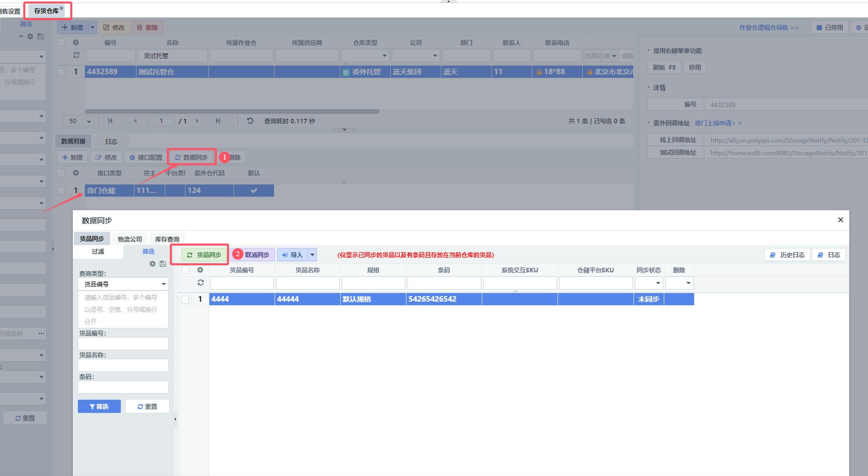Open column settings gear in goods sync grid
868x476 pixels.
(200, 270)
